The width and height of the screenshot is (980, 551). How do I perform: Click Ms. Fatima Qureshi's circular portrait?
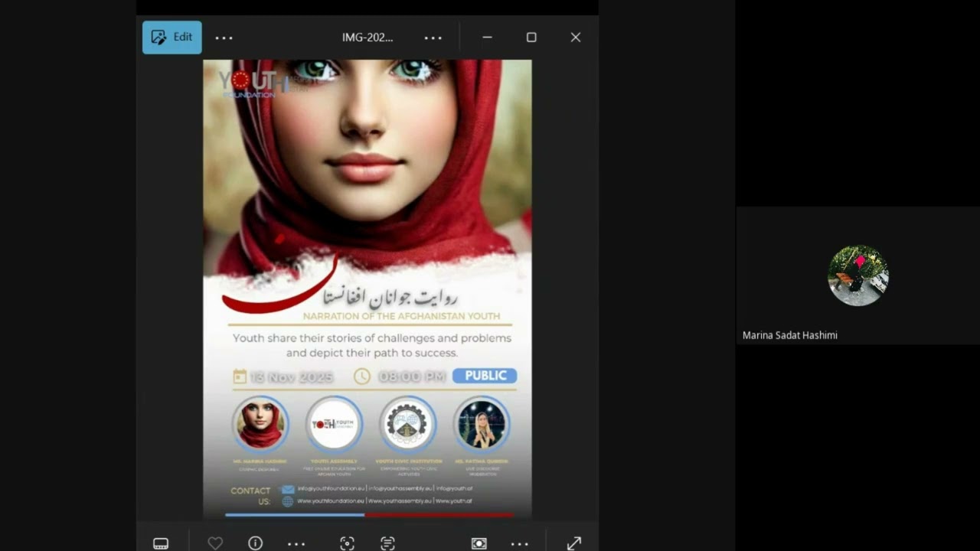coord(482,423)
